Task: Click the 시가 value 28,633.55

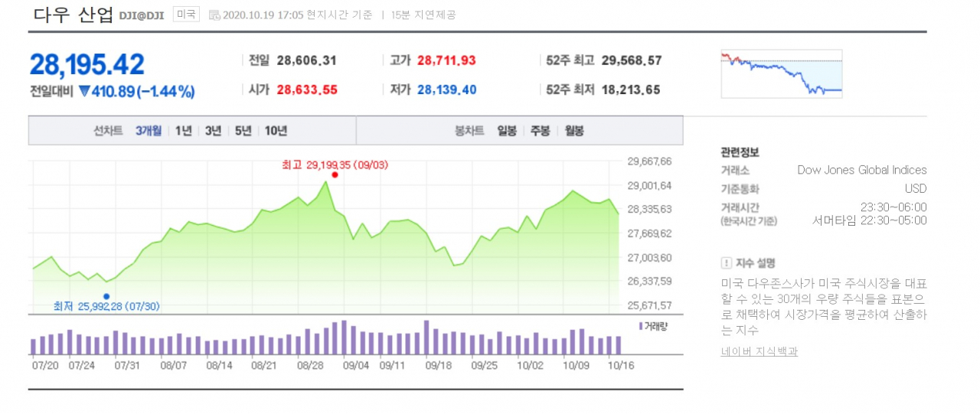Action: coord(307,90)
